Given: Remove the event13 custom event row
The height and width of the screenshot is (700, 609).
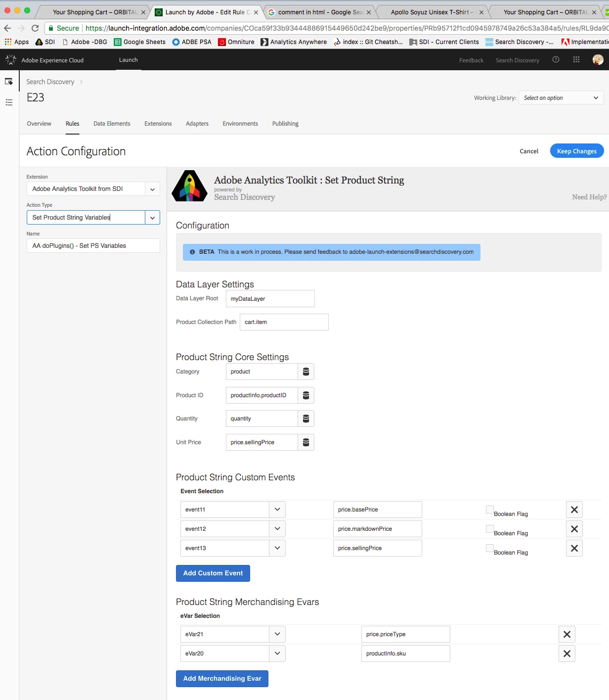Looking at the screenshot, I should 574,548.
